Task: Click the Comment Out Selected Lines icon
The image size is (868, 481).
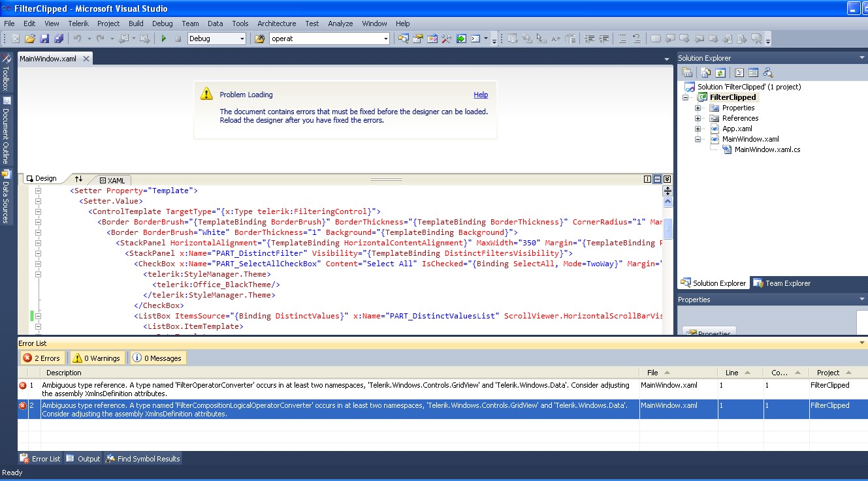Action: [x=622, y=39]
